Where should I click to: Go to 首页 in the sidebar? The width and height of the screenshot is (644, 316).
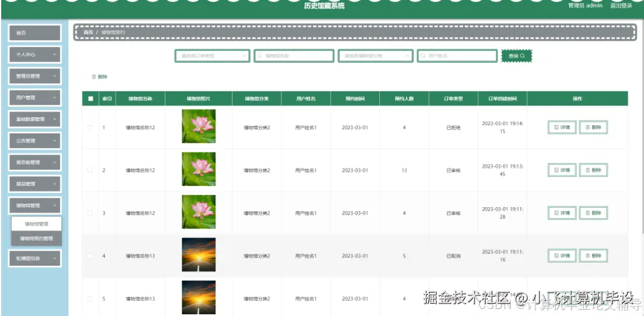coord(35,33)
